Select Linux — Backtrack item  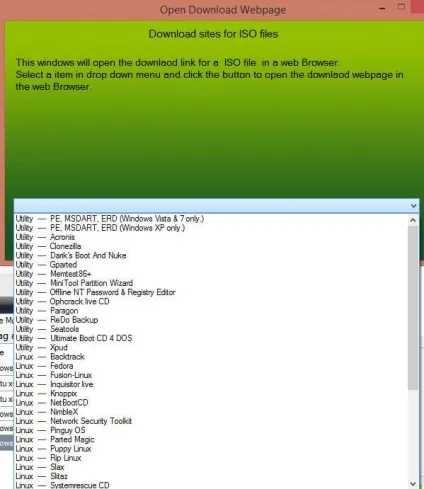(211, 357)
